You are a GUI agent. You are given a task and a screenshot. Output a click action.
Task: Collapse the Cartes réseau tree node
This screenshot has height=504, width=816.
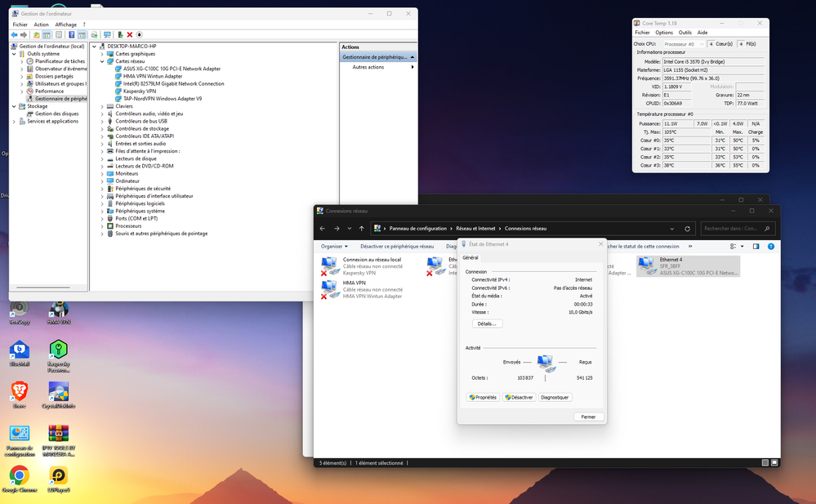[x=102, y=61]
